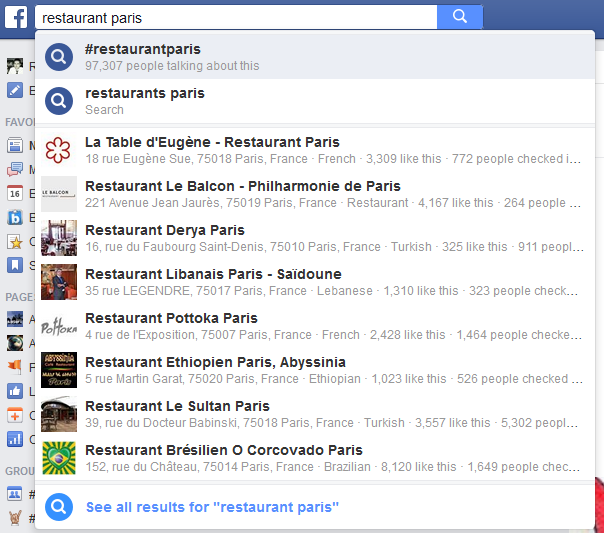Click the star list icon in sidebar
Viewport: 604px width, 533px height.
15,241
